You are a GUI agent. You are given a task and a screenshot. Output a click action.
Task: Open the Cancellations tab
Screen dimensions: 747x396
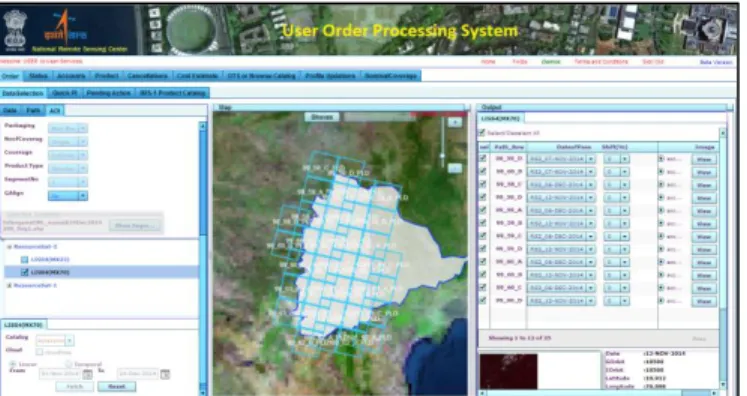coord(147,76)
